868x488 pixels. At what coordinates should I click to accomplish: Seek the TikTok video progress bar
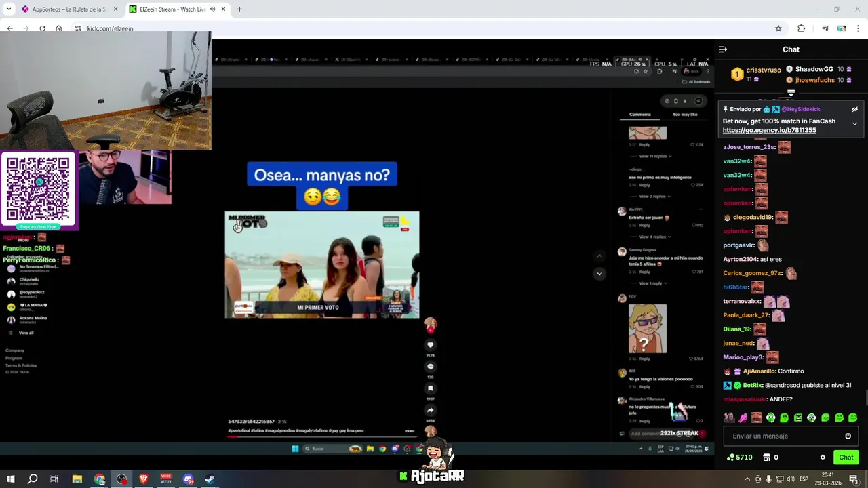(x=322, y=436)
